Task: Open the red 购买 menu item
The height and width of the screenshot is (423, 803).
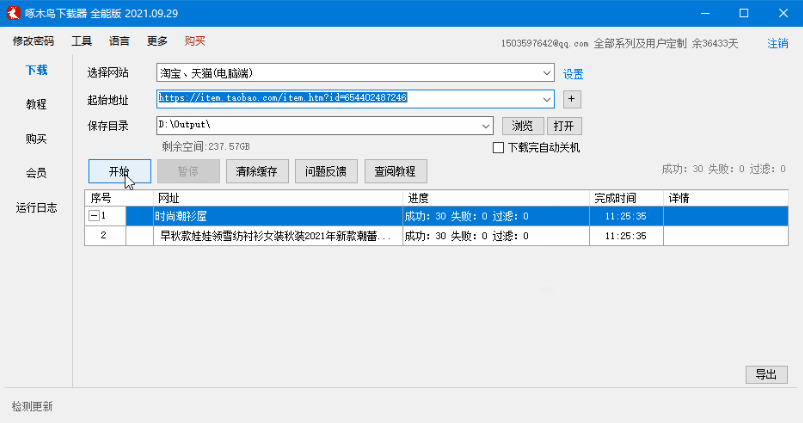Action: point(195,41)
